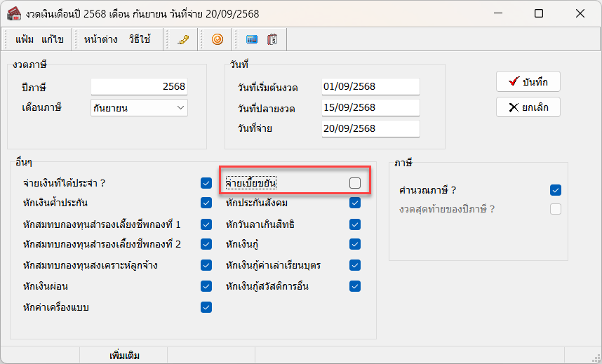
Task: Click the ปีภาษี year input field
Action: click(x=139, y=86)
